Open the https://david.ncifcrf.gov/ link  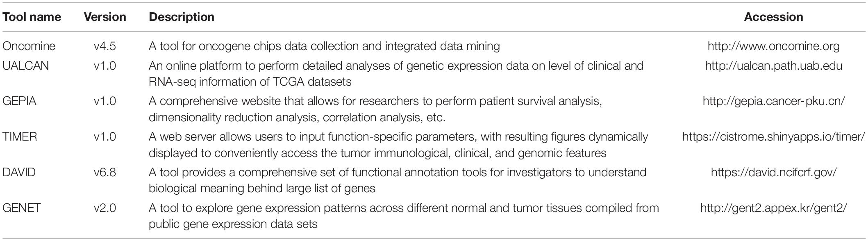coord(773,173)
